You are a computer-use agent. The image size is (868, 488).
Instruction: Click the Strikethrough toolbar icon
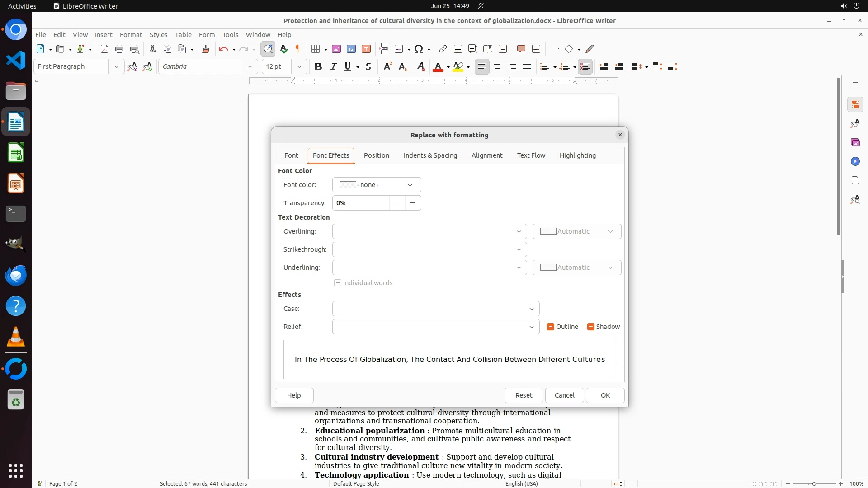tap(368, 66)
